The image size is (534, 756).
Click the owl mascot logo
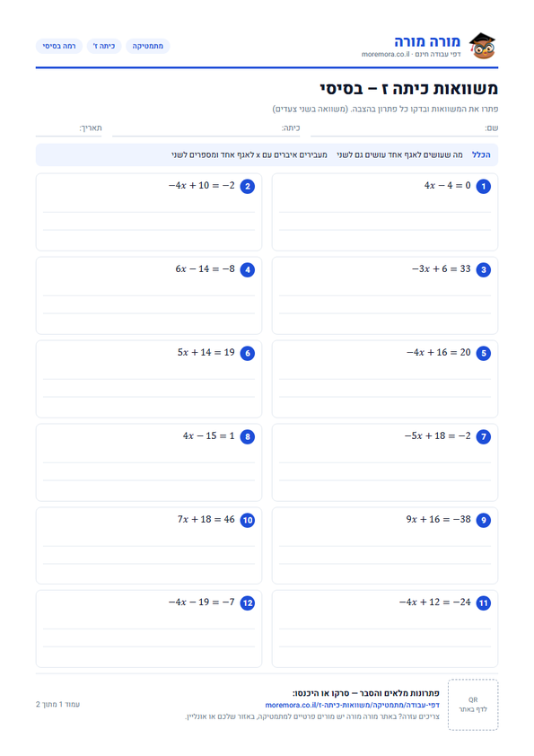click(483, 46)
